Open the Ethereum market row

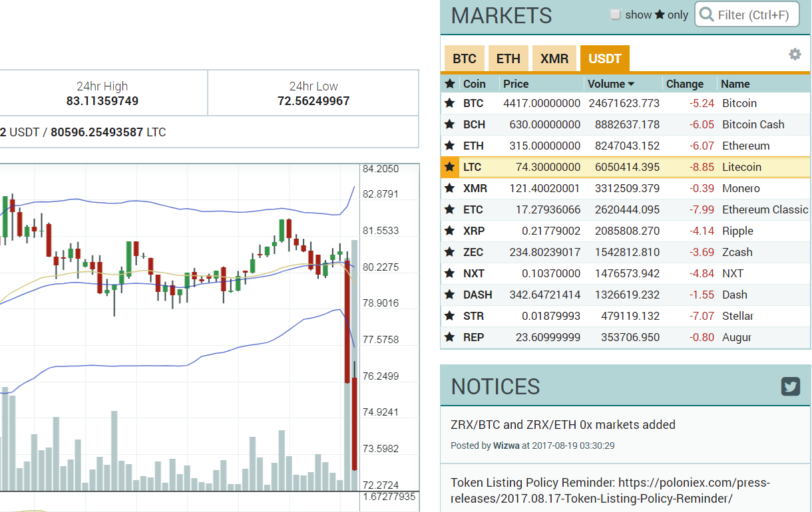[626, 146]
